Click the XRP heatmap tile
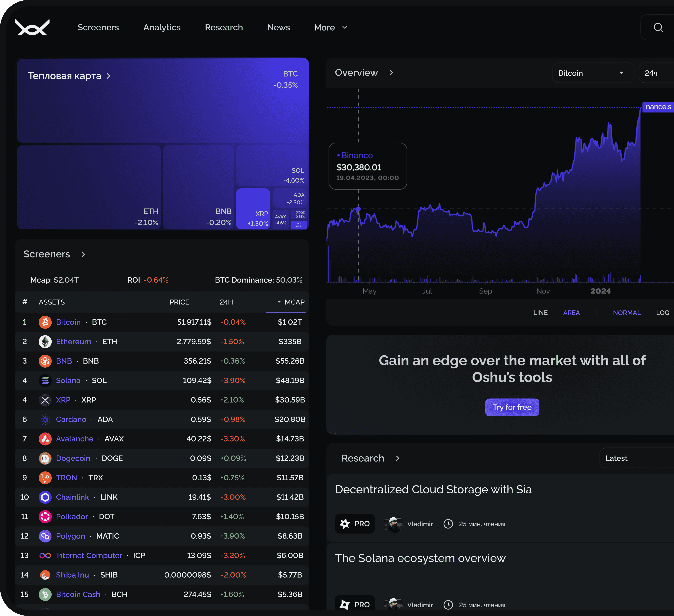 (x=253, y=209)
